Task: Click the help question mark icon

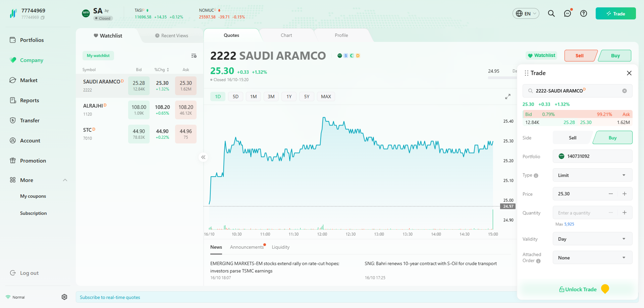Action: point(583,13)
